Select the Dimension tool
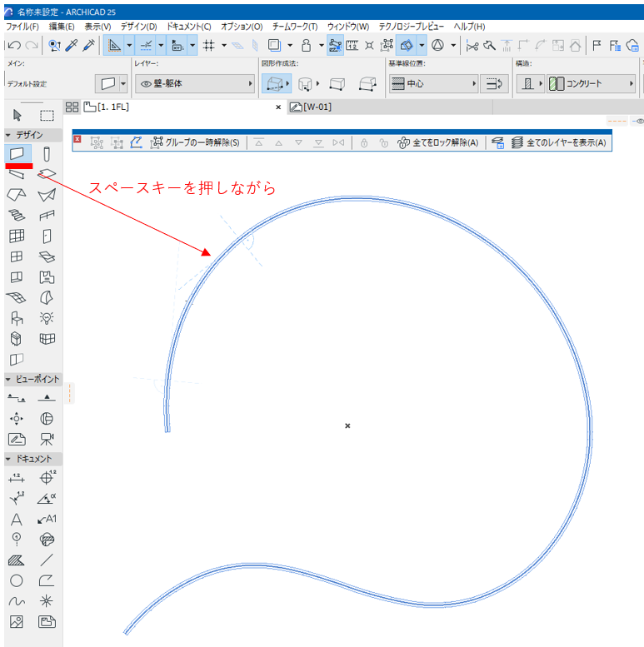 pos(17,478)
